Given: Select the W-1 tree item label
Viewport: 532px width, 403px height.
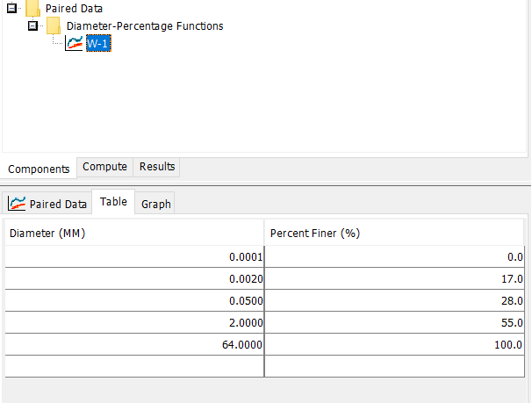Looking at the screenshot, I should 98,44.
